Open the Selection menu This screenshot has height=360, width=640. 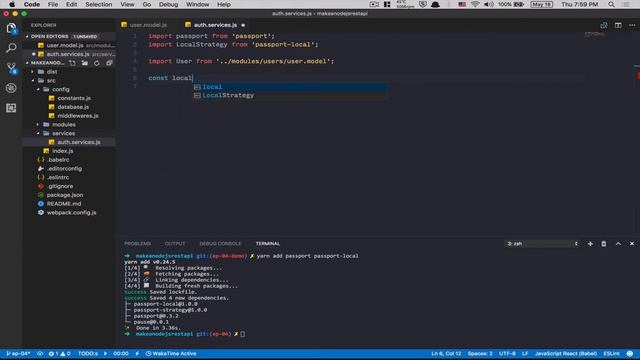pyautogui.click(x=98, y=4)
